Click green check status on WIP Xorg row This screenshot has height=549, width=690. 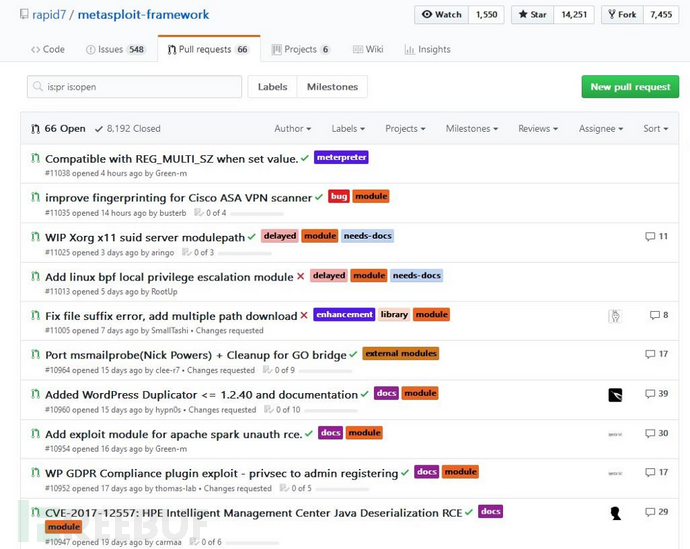[251, 237]
